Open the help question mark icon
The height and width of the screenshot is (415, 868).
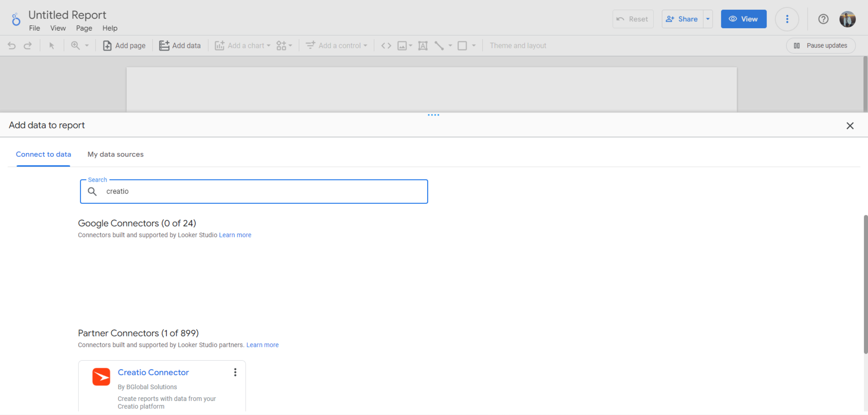(823, 19)
